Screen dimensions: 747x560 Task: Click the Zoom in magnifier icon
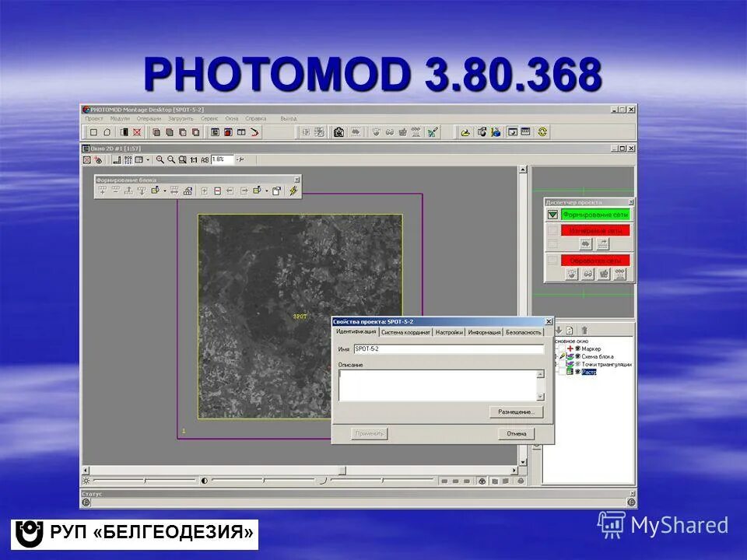pyautogui.click(x=160, y=160)
